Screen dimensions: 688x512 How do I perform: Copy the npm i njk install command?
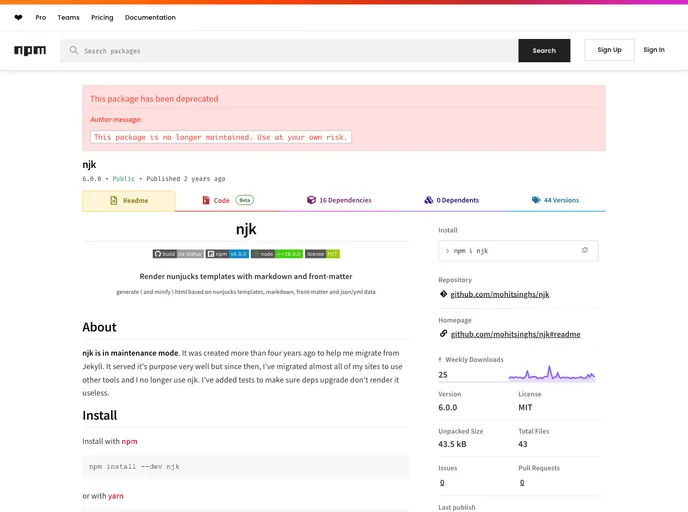pyautogui.click(x=584, y=251)
